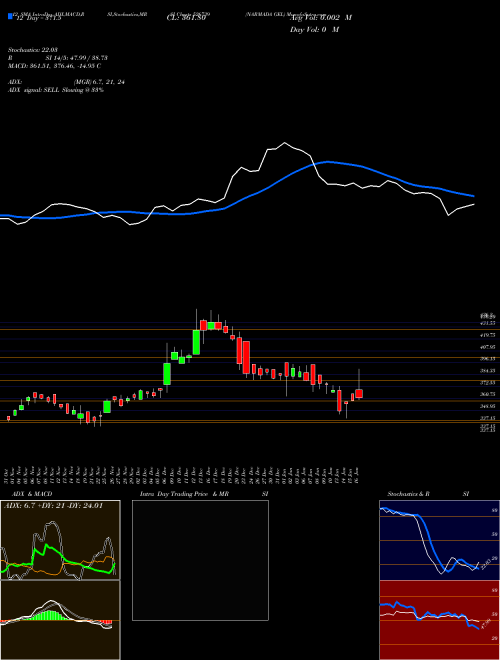Image resolution: width=500 pixels, height=660 pixels.
Task: Click the 360.75 price axis label
Action: [488, 394]
